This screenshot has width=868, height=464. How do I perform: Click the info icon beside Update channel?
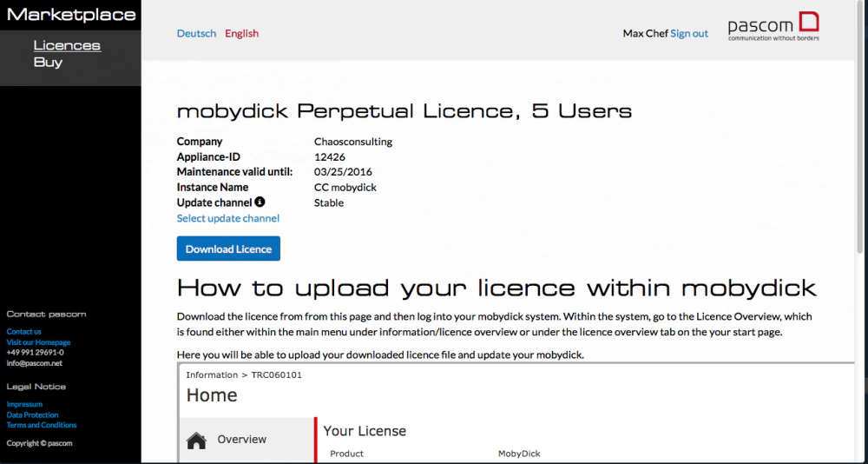click(x=260, y=202)
